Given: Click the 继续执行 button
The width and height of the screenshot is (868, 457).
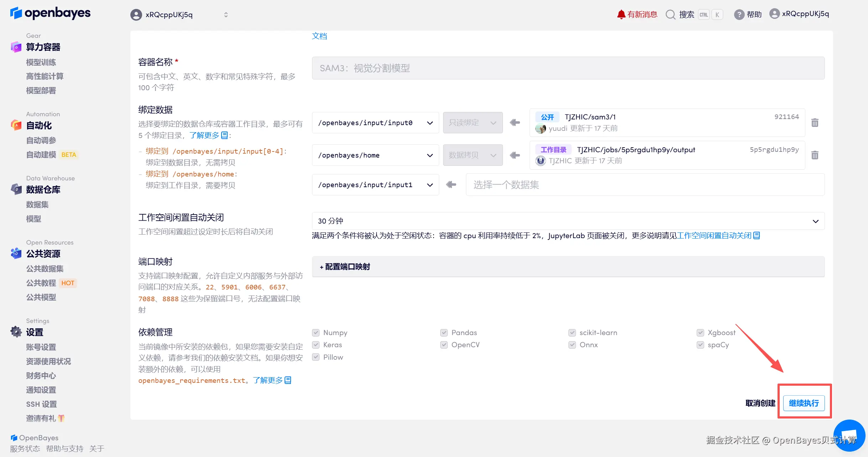Looking at the screenshot, I should pos(804,403).
